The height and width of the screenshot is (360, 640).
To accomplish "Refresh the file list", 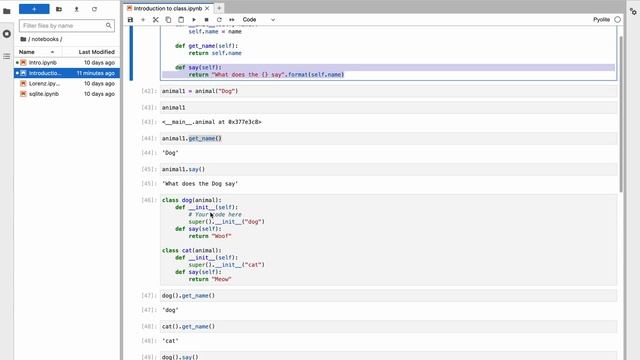I will pyautogui.click(x=94, y=9).
